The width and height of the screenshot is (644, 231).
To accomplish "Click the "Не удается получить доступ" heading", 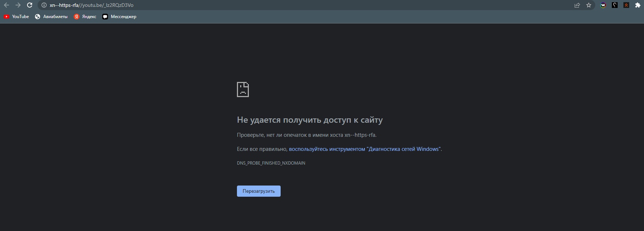I will coord(310,120).
